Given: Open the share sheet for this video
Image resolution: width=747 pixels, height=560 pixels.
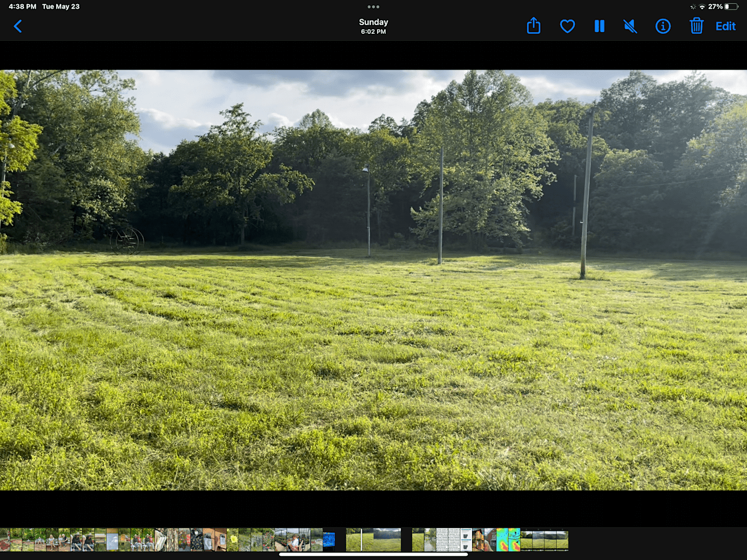Looking at the screenshot, I should tap(533, 26).
